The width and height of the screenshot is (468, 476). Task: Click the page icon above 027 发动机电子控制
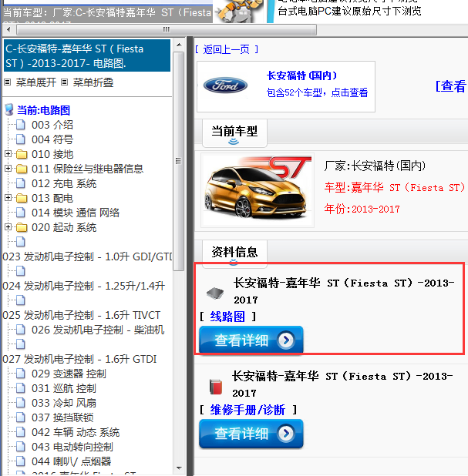point(21,344)
